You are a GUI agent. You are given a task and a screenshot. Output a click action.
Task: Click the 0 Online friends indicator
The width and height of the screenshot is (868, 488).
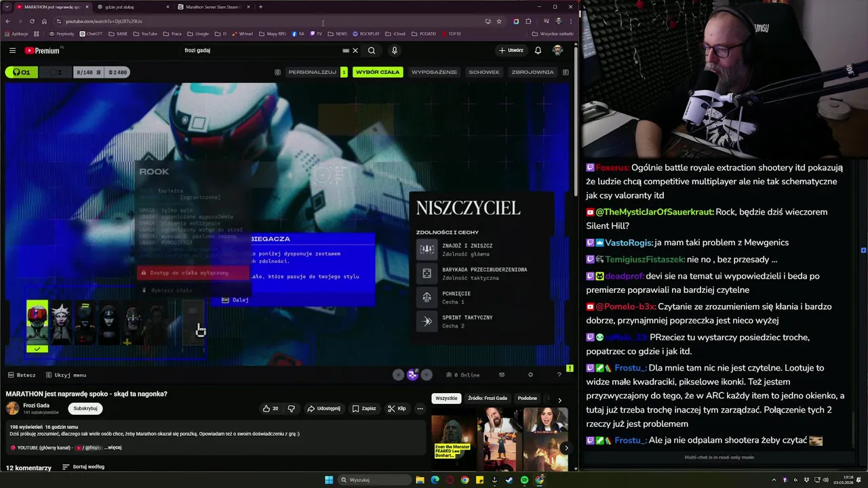click(462, 375)
